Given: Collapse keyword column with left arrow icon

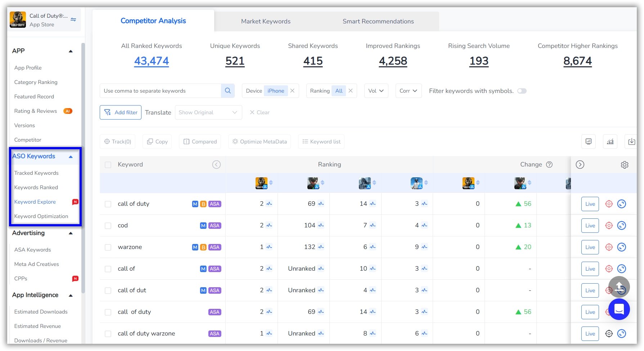Looking at the screenshot, I should click(216, 165).
